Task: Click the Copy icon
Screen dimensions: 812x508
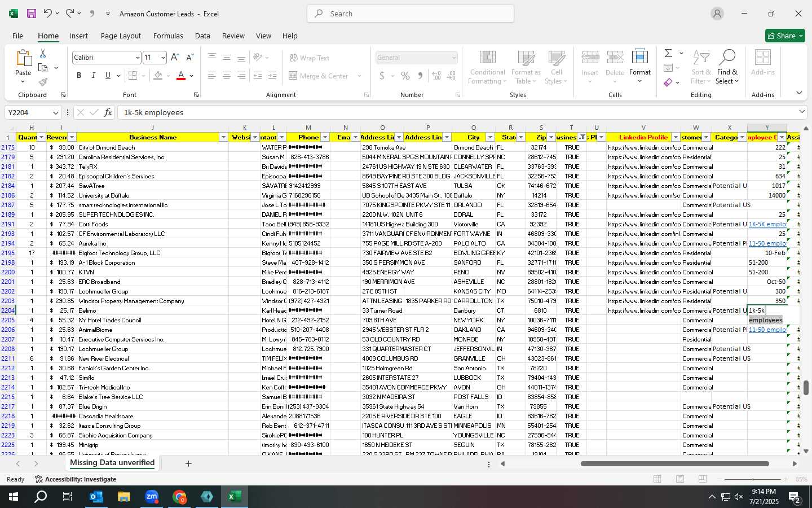Action: [x=43, y=68]
